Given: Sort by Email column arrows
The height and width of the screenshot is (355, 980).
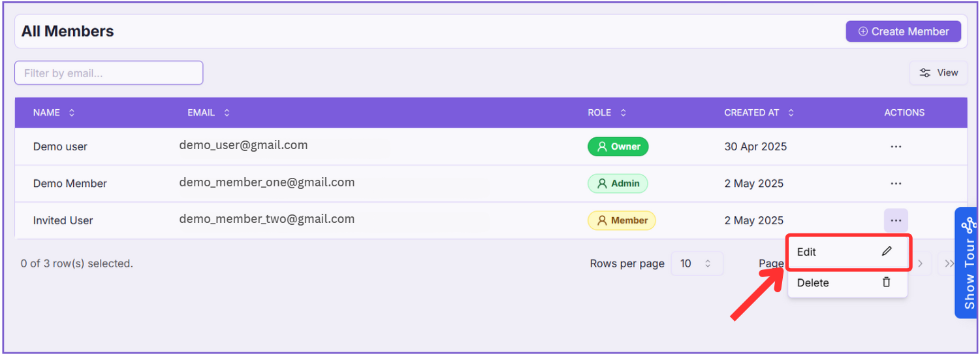Looking at the screenshot, I should (x=227, y=112).
